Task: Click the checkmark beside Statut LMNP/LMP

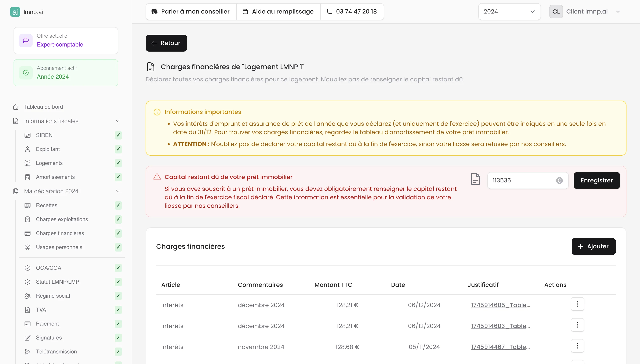Action: coord(118,282)
